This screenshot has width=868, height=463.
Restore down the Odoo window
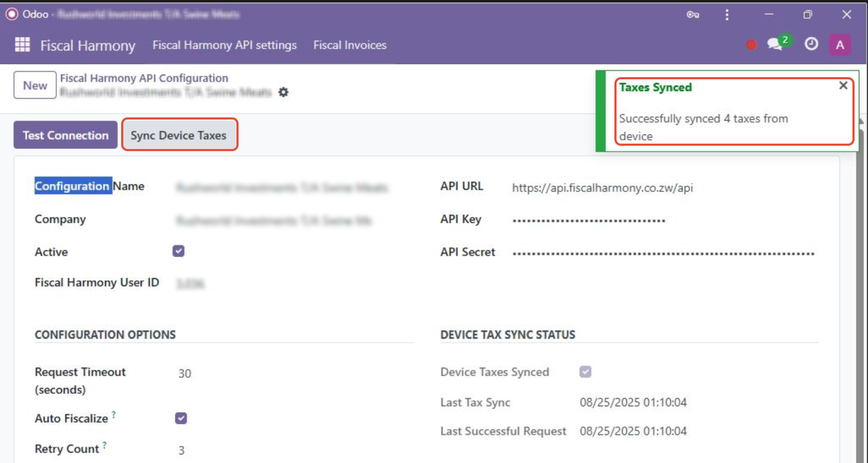[807, 14]
